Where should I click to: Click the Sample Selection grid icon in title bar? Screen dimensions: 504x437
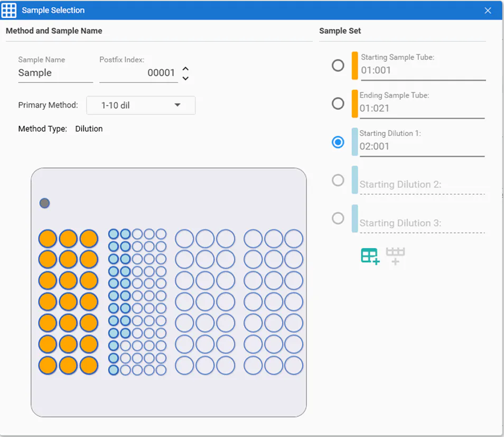pos(10,11)
